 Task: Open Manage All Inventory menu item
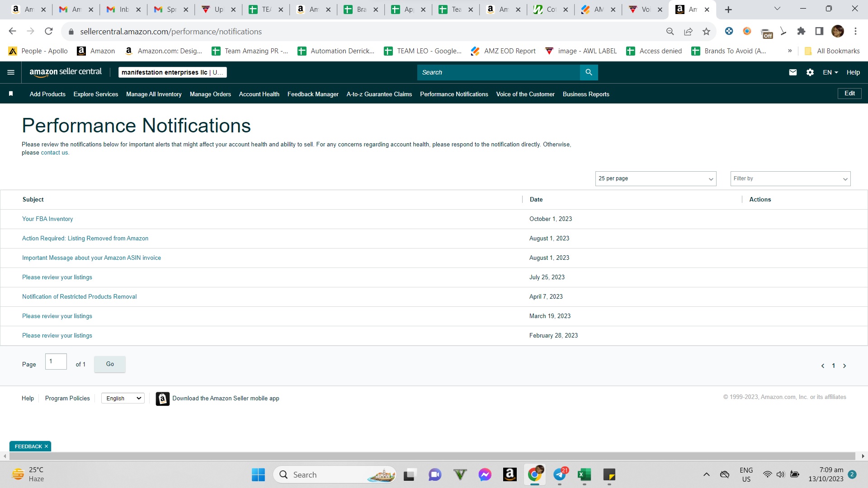pos(154,94)
